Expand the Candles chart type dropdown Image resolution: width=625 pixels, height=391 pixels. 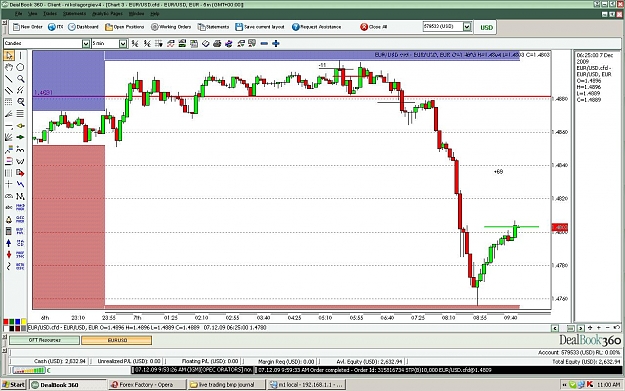click(x=86, y=43)
